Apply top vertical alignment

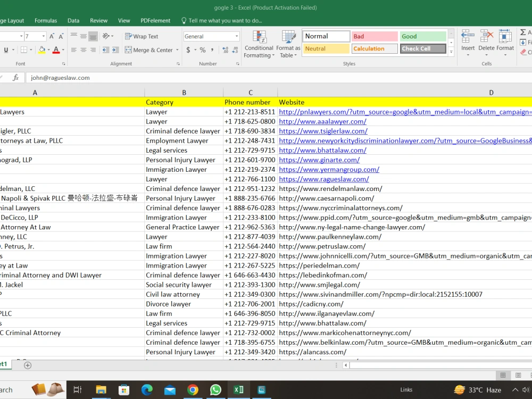coord(73,36)
